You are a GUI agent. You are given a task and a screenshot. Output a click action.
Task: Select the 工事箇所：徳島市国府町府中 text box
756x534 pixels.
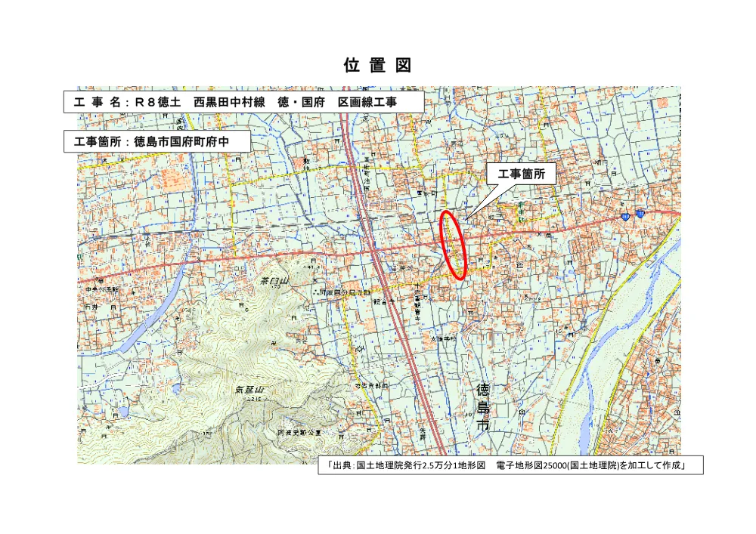tap(157, 141)
